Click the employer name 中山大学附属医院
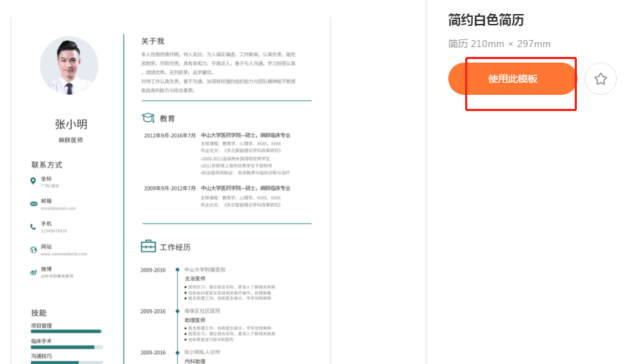Image resolution: width=638 pixels, height=364 pixels. pyautogui.click(x=204, y=270)
